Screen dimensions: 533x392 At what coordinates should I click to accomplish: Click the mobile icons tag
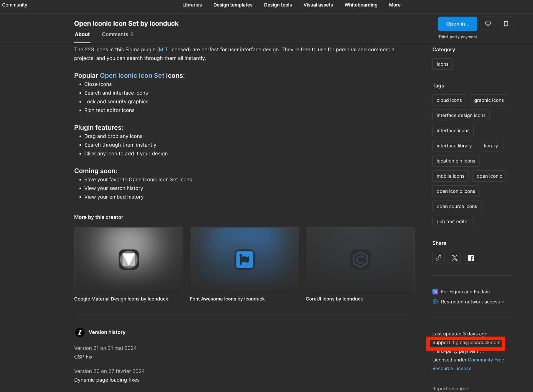coord(451,176)
